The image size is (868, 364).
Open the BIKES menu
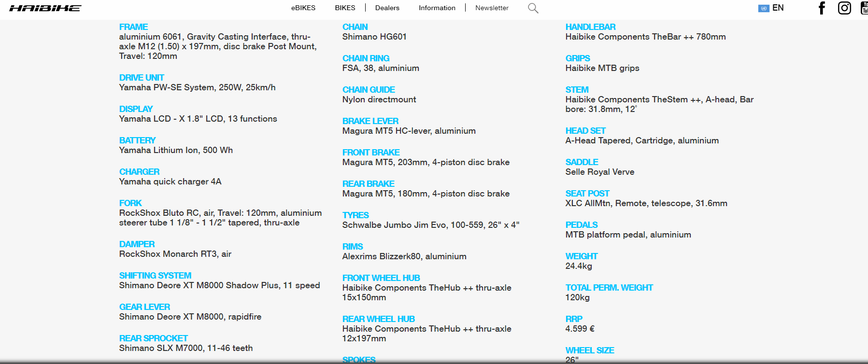[345, 8]
